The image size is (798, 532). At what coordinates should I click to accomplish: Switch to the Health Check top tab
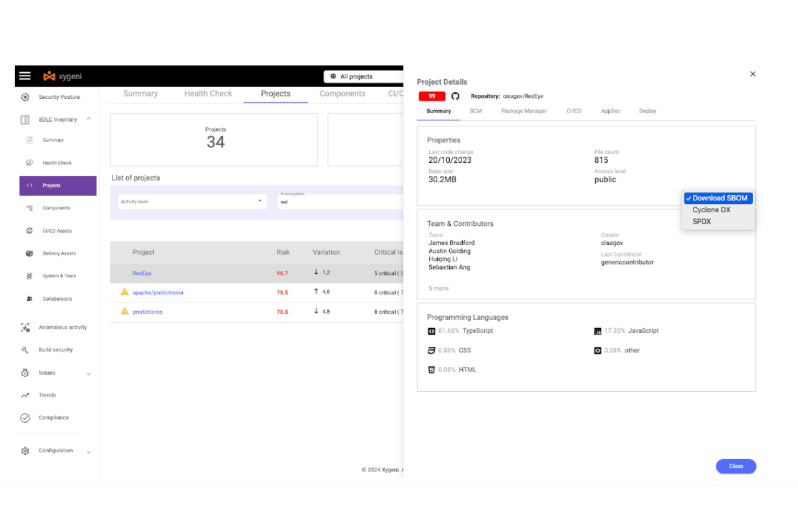pyautogui.click(x=208, y=94)
